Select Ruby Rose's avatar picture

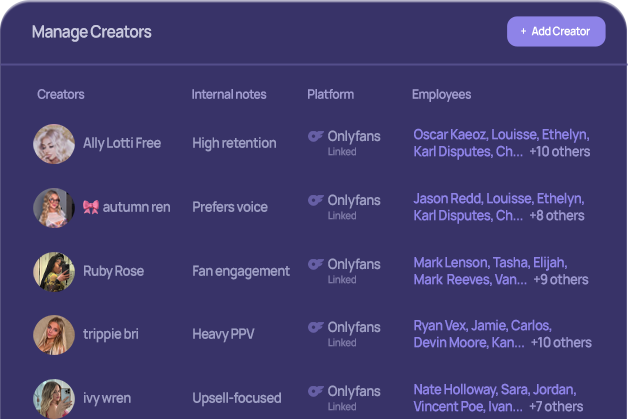tap(54, 272)
